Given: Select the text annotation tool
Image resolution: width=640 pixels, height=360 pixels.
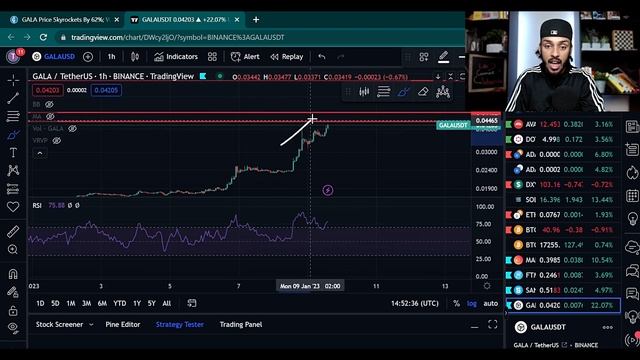Looking at the screenshot, I should click(x=13, y=153).
